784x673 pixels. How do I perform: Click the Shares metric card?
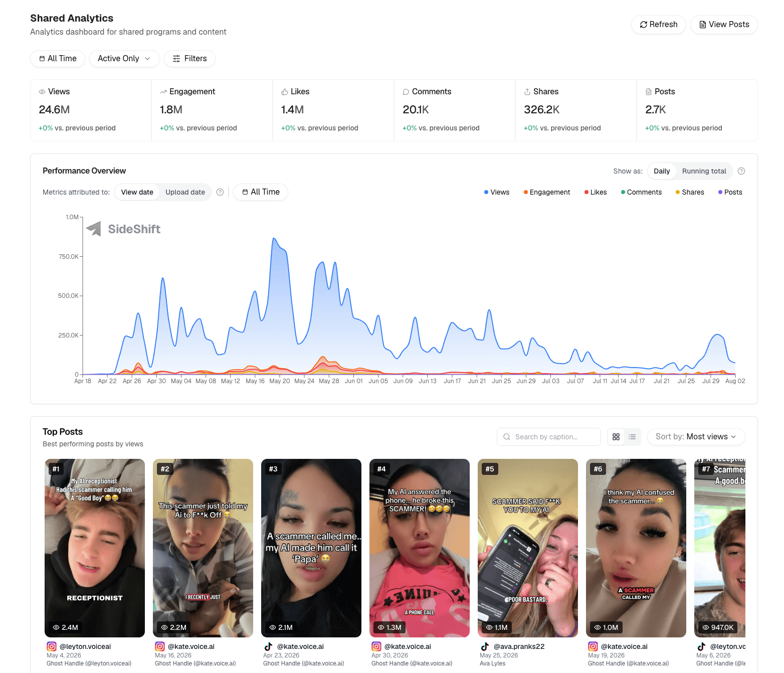[x=576, y=110]
